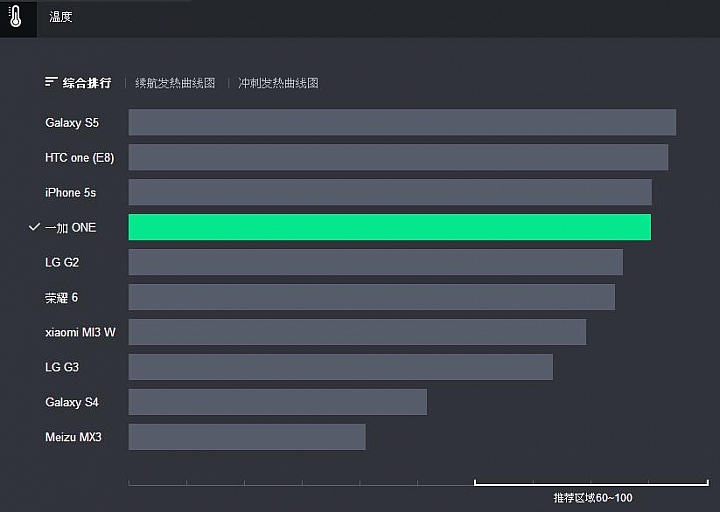
Task: Click the 荣耀 6 bar
Action: coord(371,297)
